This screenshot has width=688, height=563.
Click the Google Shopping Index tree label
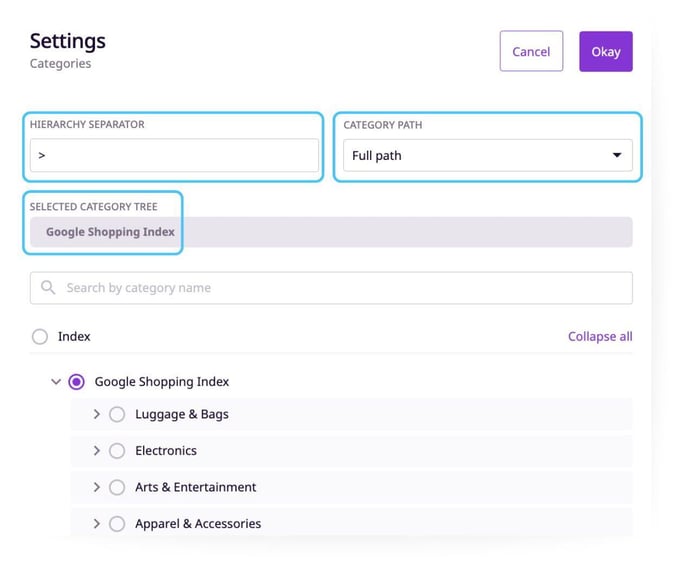click(162, 382)
